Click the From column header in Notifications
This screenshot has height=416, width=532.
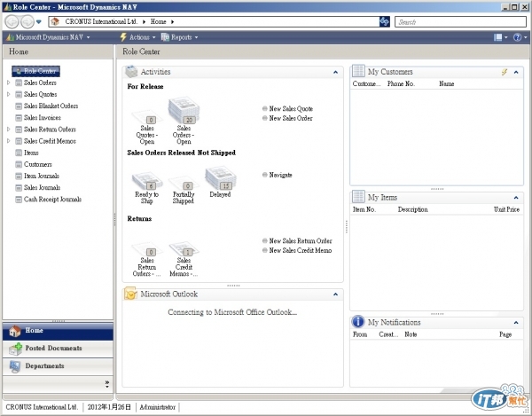click(360, 334)
